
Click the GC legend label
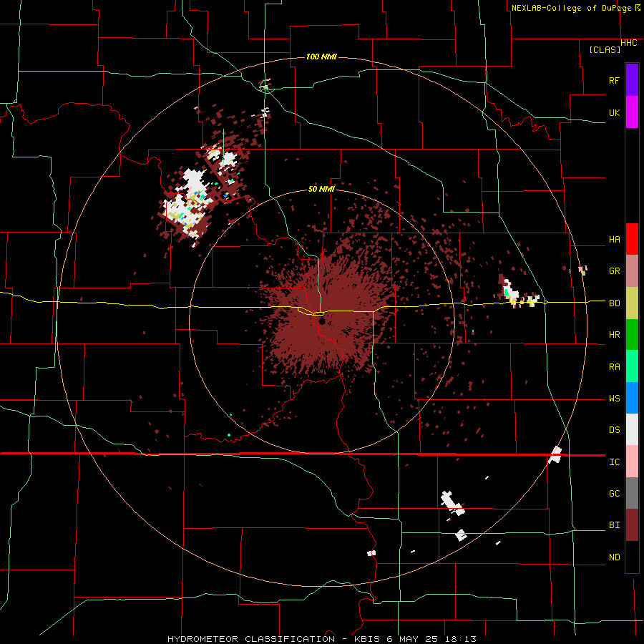point(615,494)
